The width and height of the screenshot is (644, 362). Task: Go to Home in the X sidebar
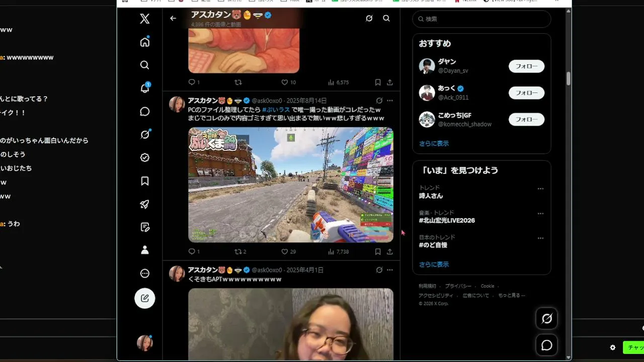(x=145, y=42)
